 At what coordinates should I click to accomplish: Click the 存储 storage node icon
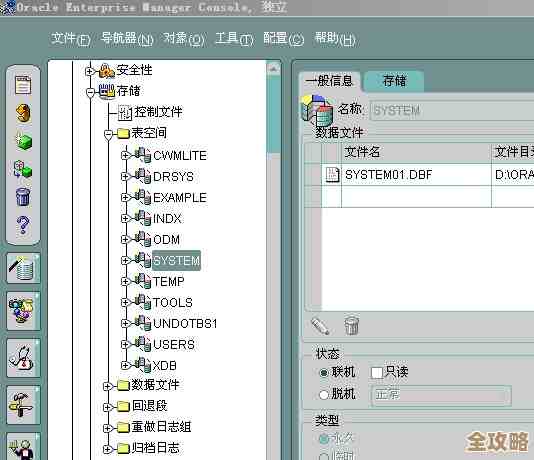pos(107,92)
